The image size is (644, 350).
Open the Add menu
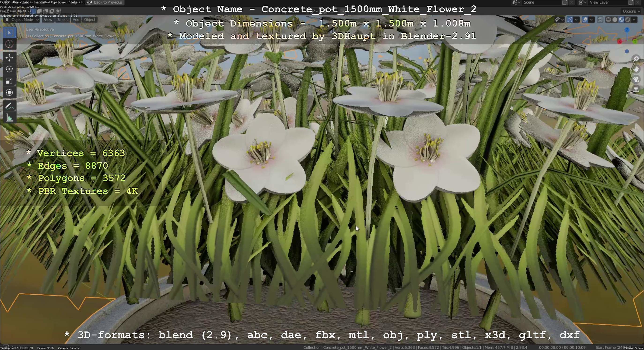click(76, 20)
